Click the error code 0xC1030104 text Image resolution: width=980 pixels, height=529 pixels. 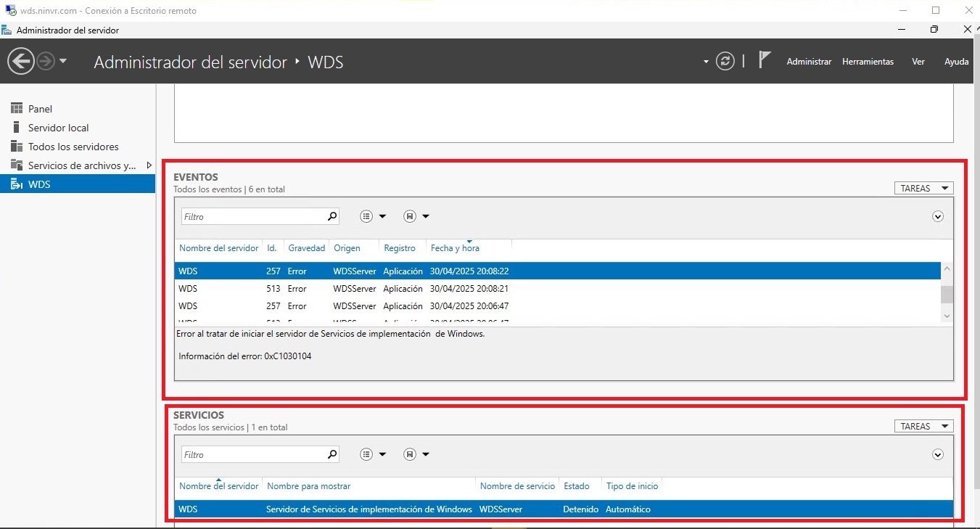tap(288, 356)
